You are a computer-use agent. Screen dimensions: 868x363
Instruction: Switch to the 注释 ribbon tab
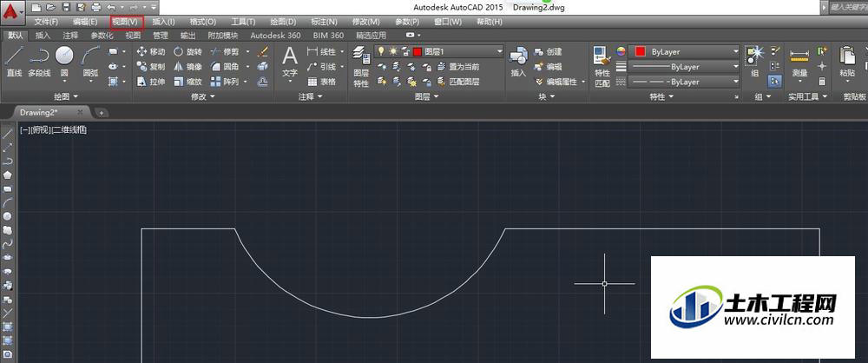[70, 36]
